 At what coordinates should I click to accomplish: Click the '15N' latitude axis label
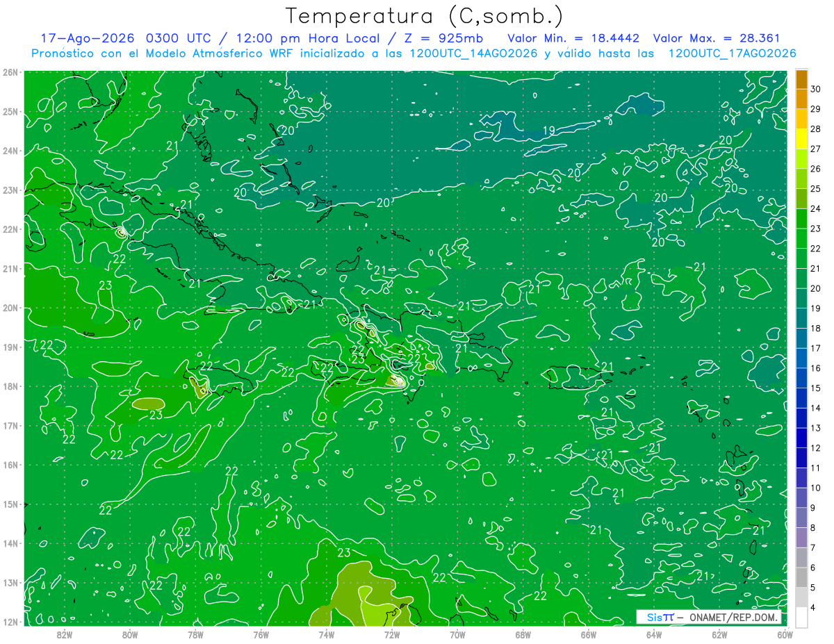pos(10,504)
